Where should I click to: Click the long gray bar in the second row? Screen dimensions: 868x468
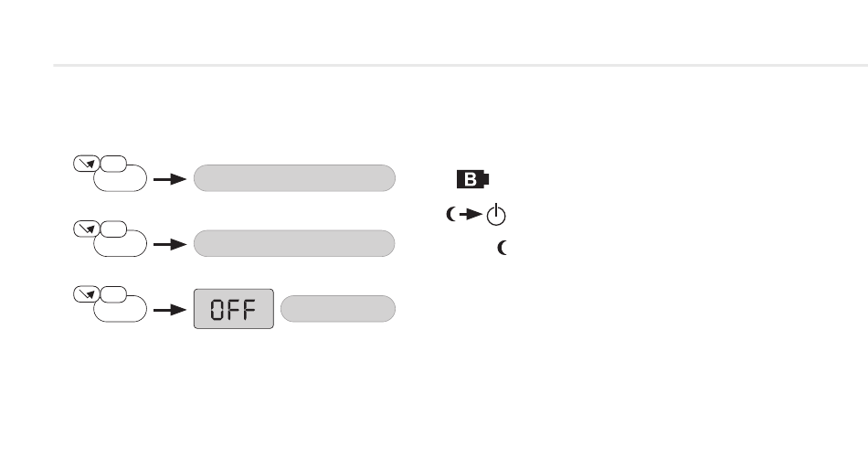(294, 244)
